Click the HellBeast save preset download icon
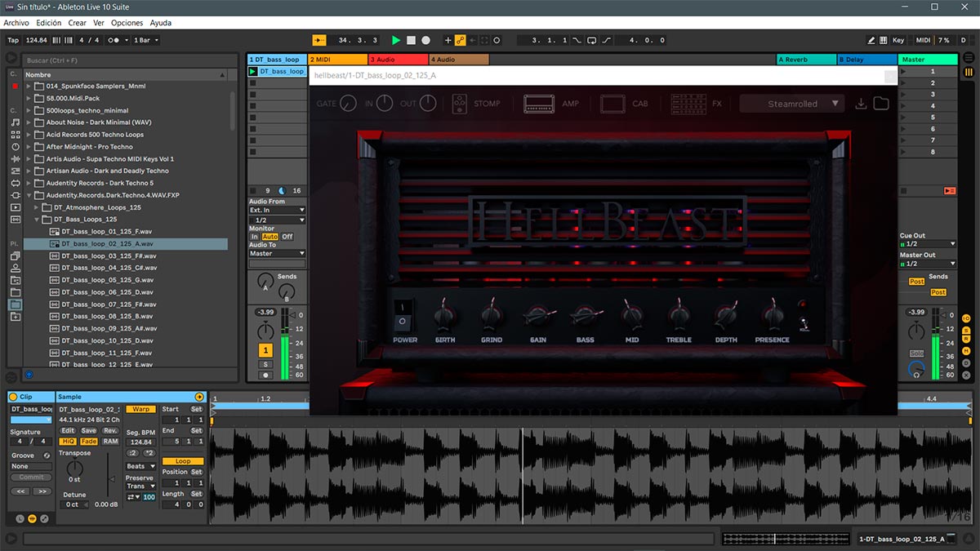Viewport: 980px width, 551px height. point(861,104)
